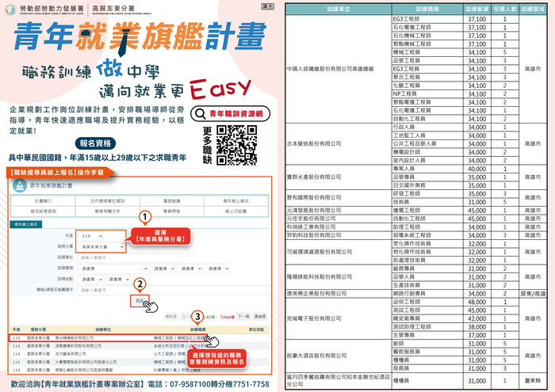This screenshot has width=555, height=392.
Task: Open the 合作辦理單位資訊 menu item
Action: tap(108, 201)
